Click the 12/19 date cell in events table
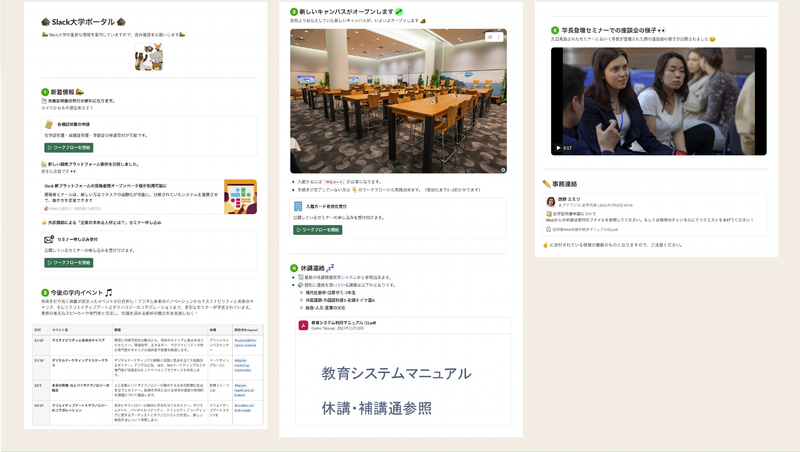 point(40,413)
